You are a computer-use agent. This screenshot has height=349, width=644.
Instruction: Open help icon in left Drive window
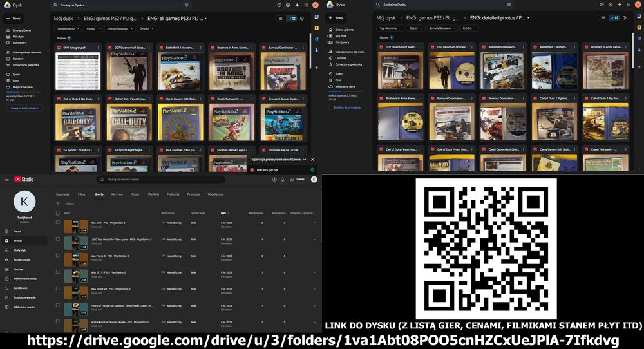click(279, 5)
